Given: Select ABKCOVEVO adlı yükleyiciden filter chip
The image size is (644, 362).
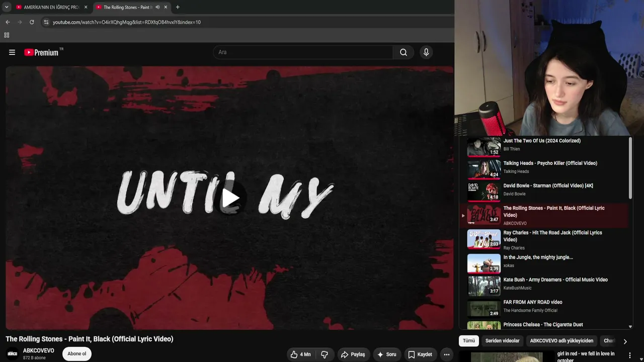Looking at the screenshot, I should pyautogui.click(x=561, y=341).
